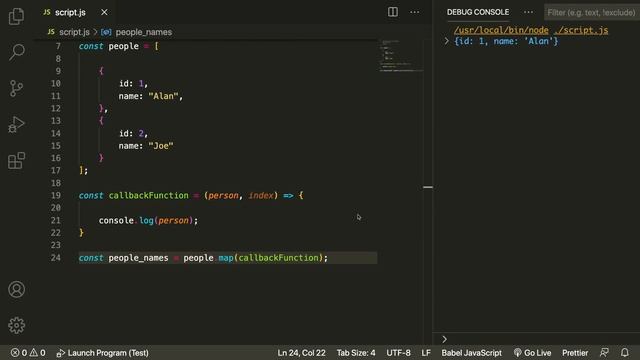The image size is (640, 360).
Task: Split the editor to the right
Action: tap(393, 12)
